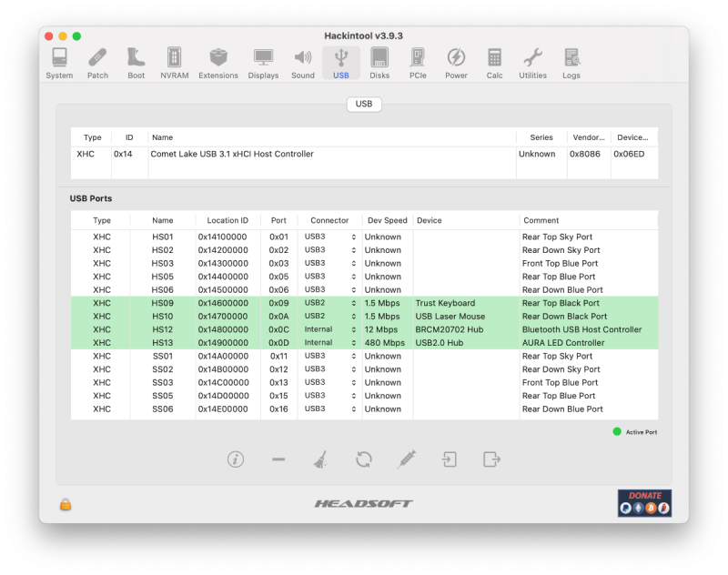
Task: Change connector type for HS09 port
Action: coord(329,303)
